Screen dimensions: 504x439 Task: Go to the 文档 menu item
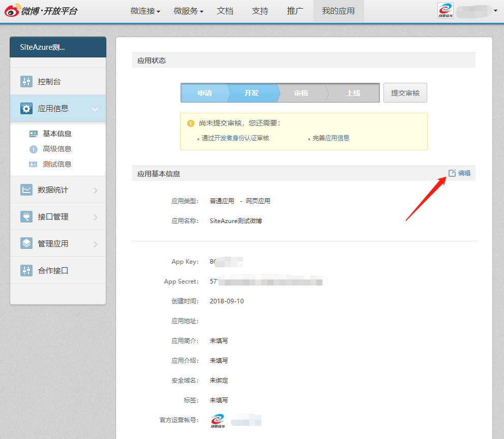(x=225, y=11)
